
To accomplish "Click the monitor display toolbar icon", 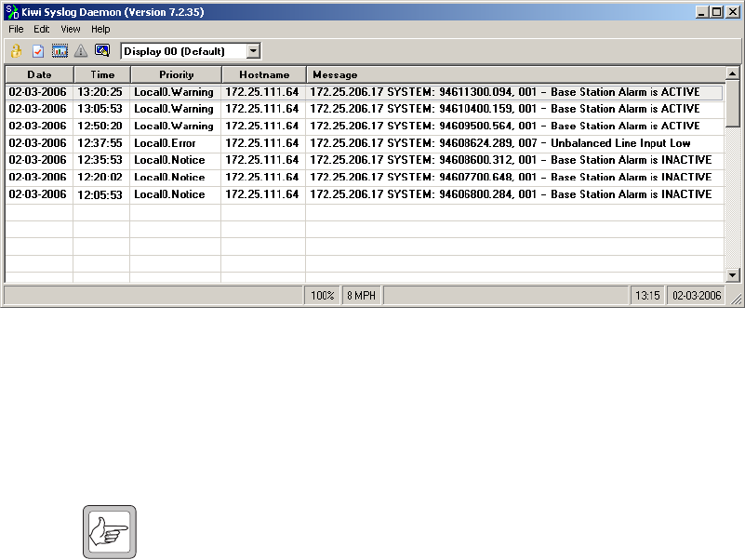I will [102, 50].
